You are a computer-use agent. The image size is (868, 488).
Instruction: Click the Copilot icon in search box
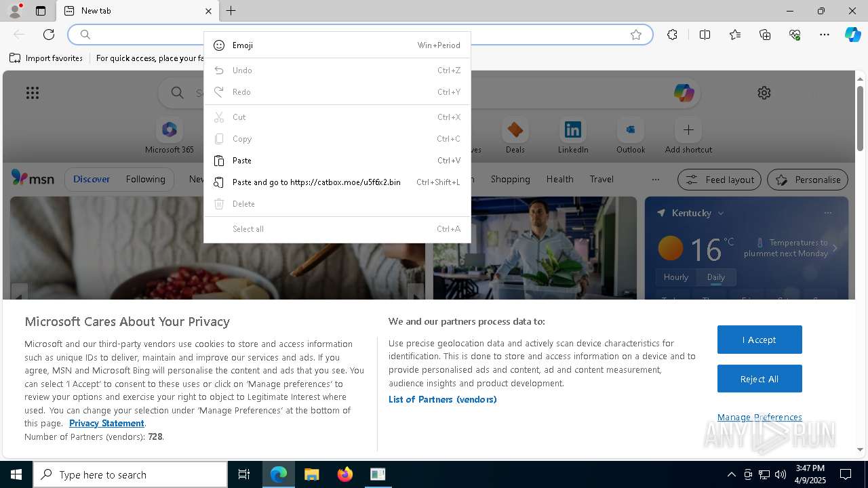pos(684,93)
